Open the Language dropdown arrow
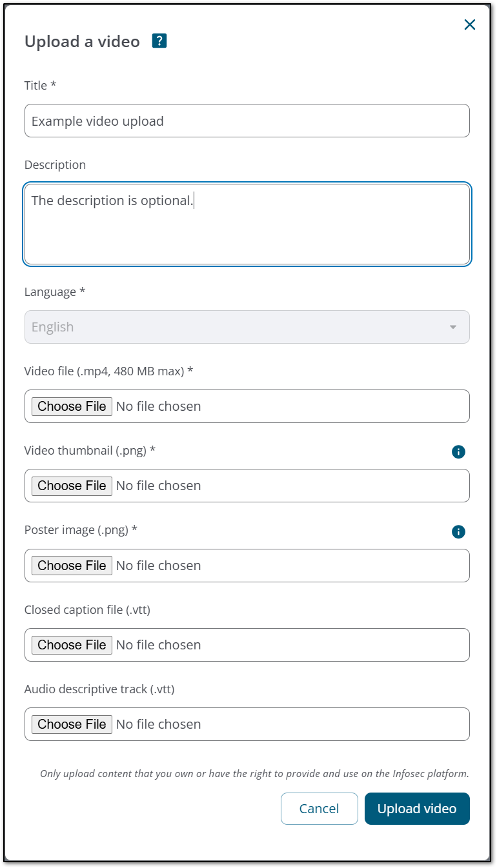This screenshot has height=868, width=497. (x=454, y=327)
